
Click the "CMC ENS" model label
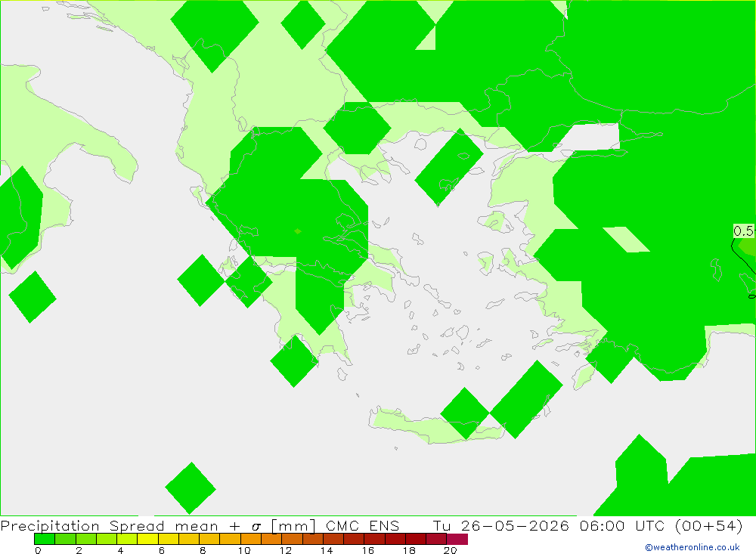(x=363, y=525)
